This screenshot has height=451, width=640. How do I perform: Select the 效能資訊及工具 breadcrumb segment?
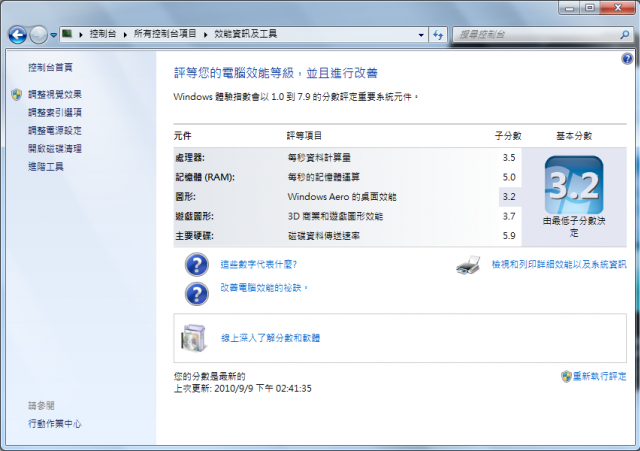pyautogui.click(x=245, y=34)
